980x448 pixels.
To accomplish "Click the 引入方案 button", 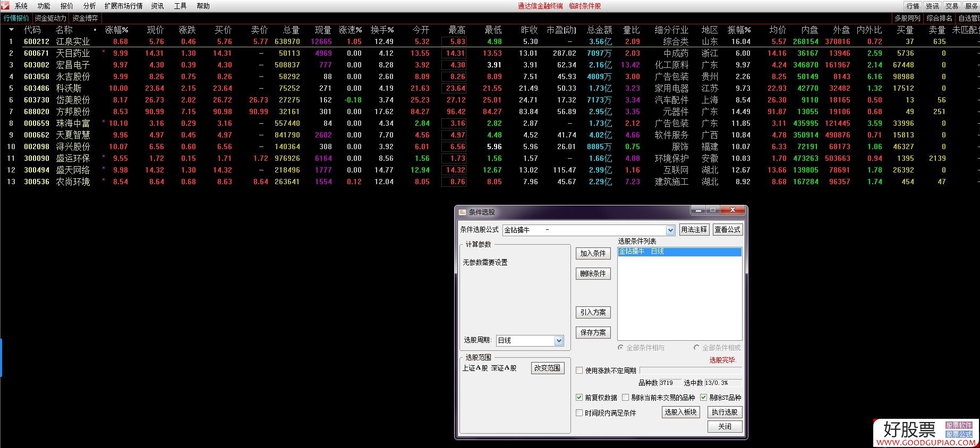I will (x=593, y=312).
